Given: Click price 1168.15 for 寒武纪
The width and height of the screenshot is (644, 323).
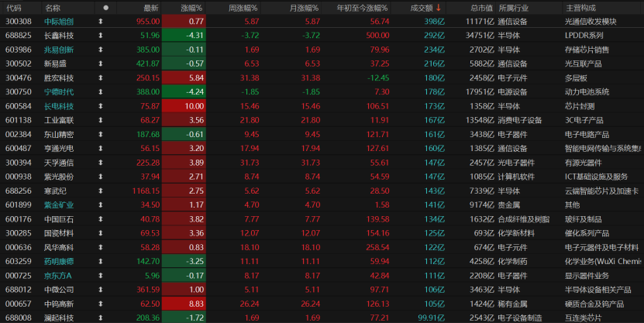Looking at the screenshot, I should [146, 191].
